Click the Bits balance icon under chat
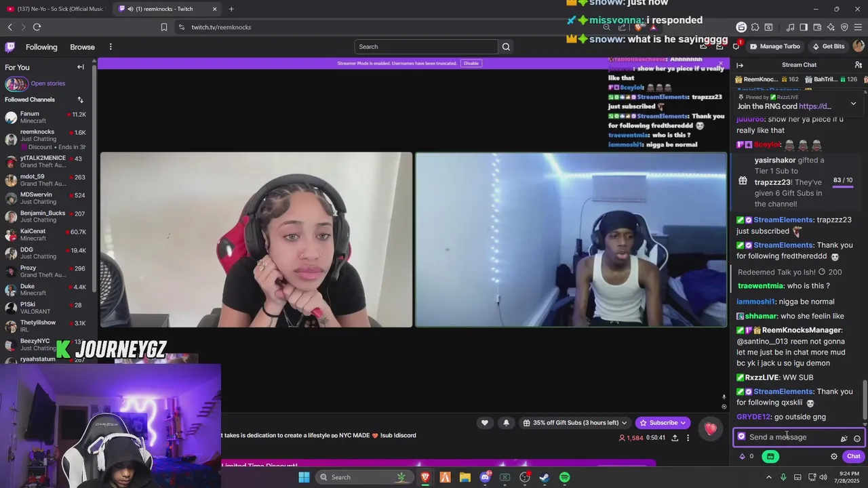The width and height of the screenshot is (868, 488). pyautogui.click(x=743, y=456)
